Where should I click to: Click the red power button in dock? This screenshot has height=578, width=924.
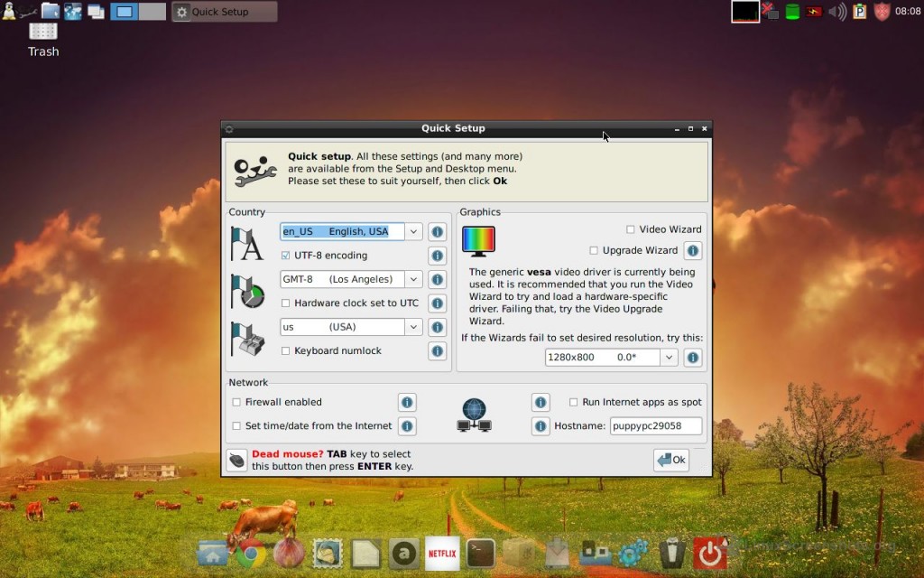(710, 554)
